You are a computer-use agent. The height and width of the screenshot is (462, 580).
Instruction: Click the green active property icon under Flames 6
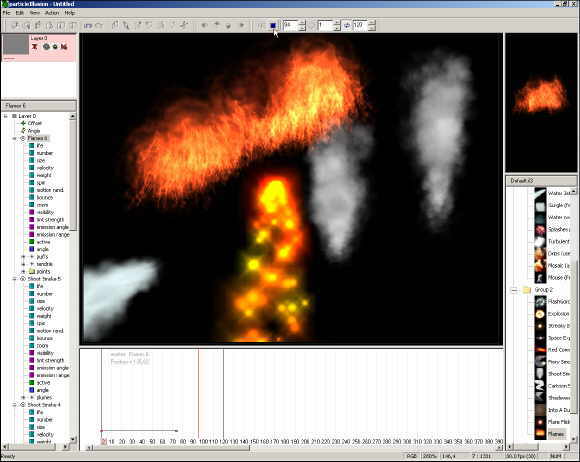click(x=32, y=242)
